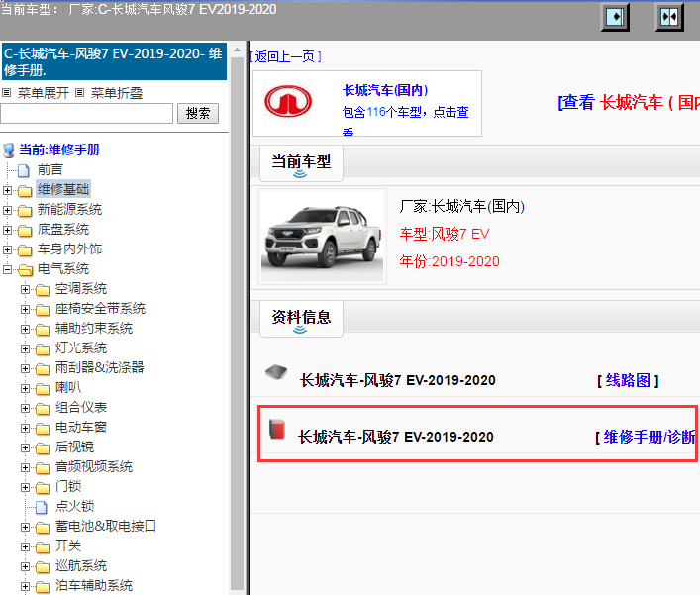The image size is (700, 595).
Task: Click the 前言 document page icon
Action: 24,170
